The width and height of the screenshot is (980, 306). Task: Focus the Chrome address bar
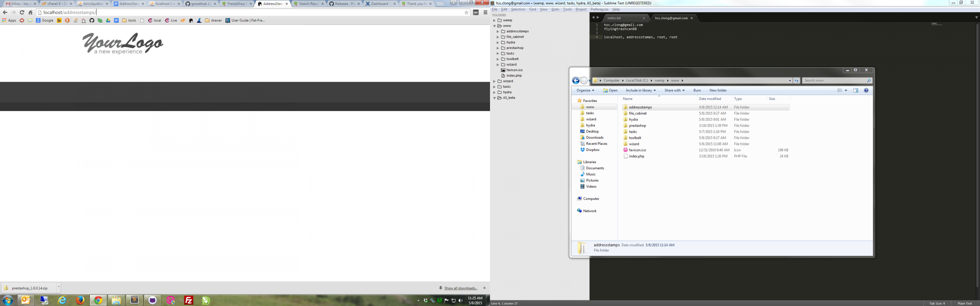click(253, 13)
